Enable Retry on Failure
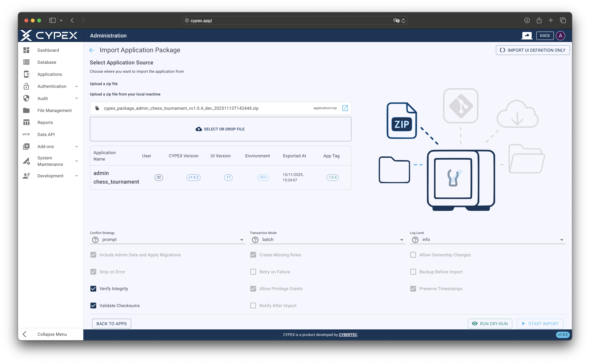590x364 pixels. (253, 272)
